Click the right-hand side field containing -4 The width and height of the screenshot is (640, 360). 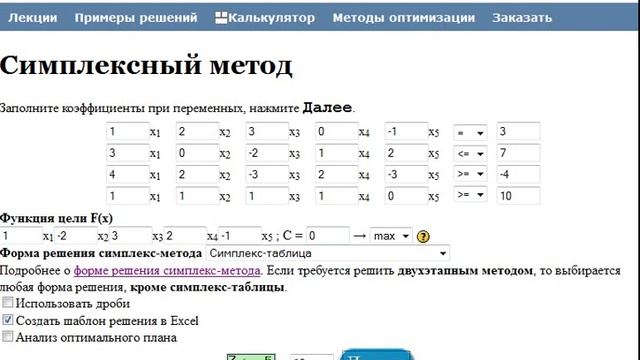[x=518, y=174]
